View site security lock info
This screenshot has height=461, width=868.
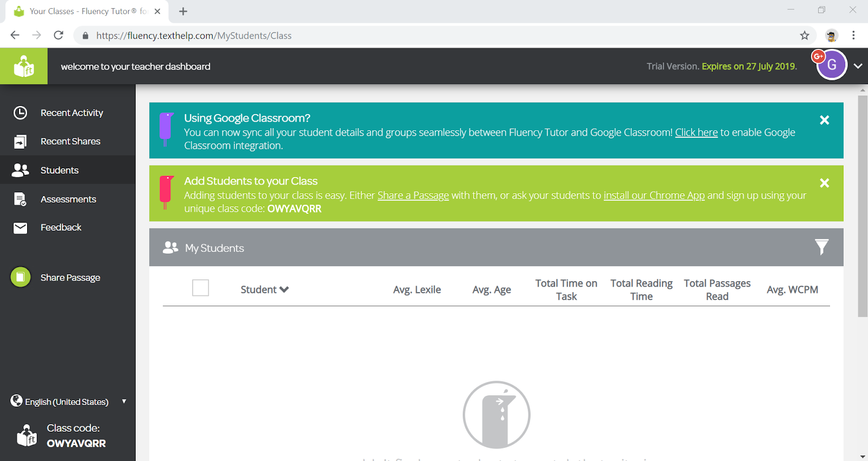[85, 36]
